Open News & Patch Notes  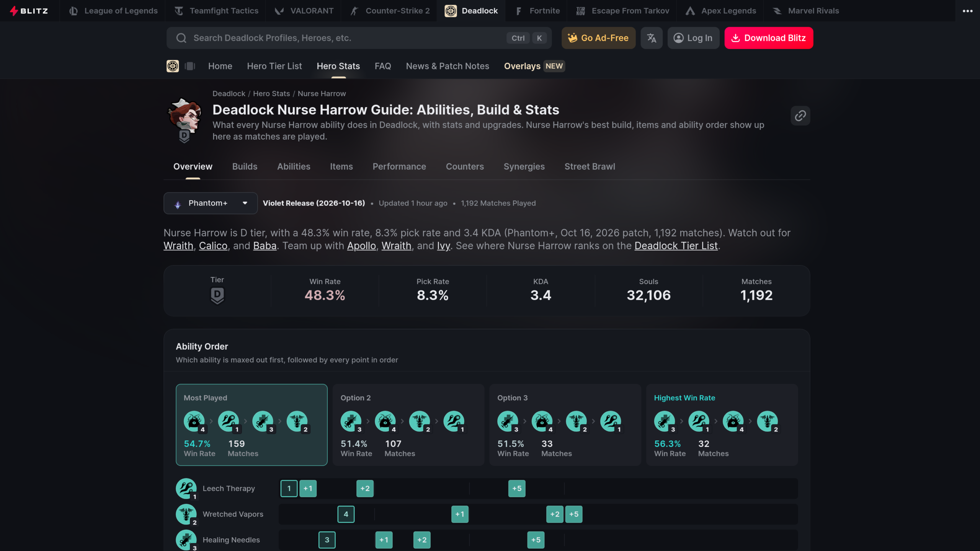coord(448,66)
